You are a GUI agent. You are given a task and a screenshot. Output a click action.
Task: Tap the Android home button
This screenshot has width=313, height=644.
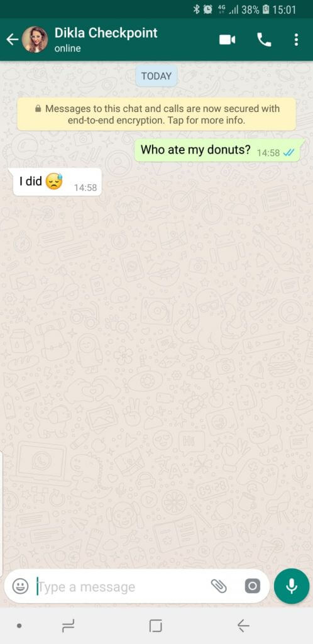[x=155, y=626]
